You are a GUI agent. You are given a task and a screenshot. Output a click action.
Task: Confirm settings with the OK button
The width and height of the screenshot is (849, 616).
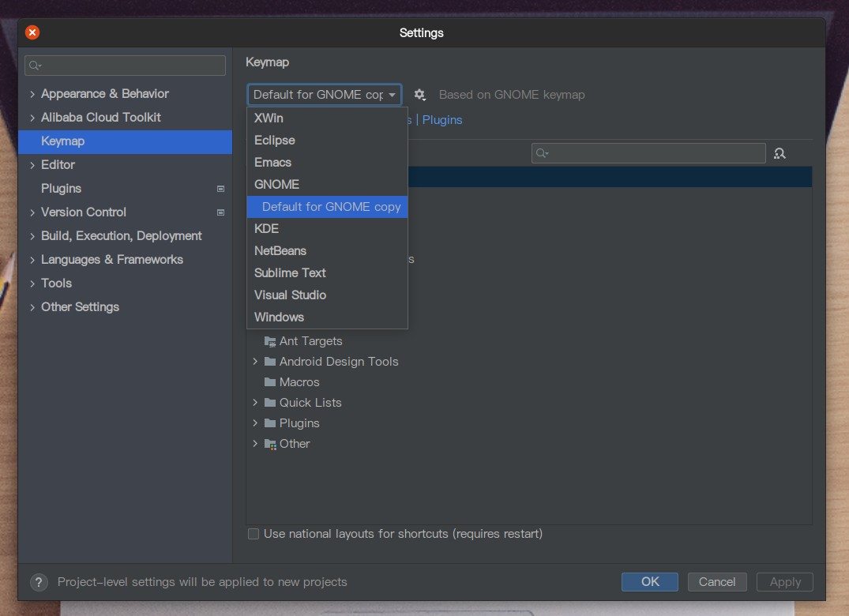(x=650, y=582)
